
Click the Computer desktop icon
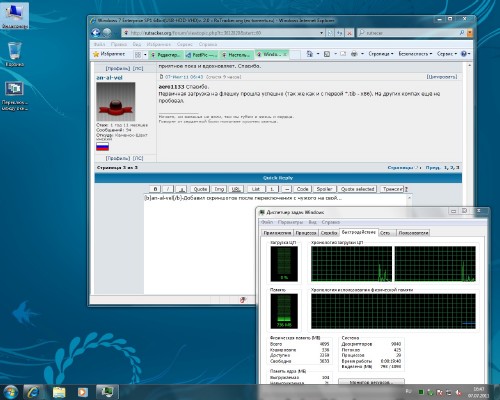pos(15,15)
